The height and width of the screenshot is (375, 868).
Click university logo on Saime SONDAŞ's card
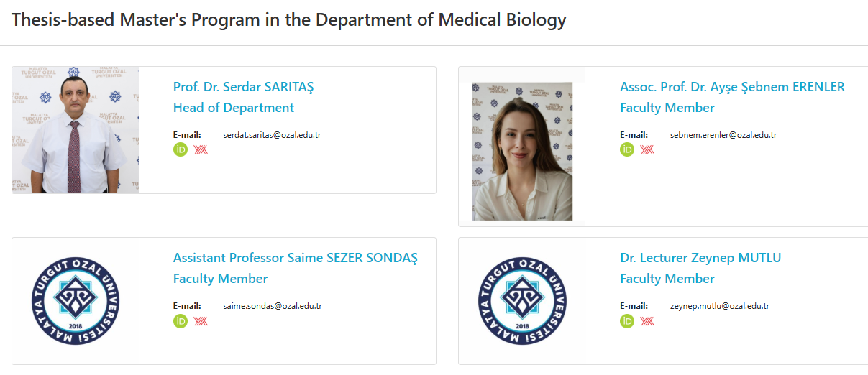76,301
